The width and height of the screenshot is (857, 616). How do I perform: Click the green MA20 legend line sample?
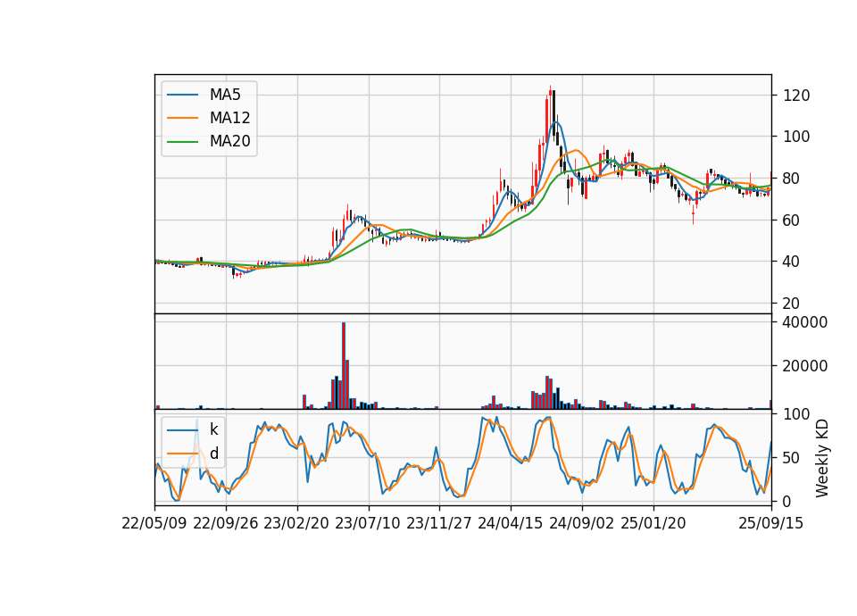182,142
